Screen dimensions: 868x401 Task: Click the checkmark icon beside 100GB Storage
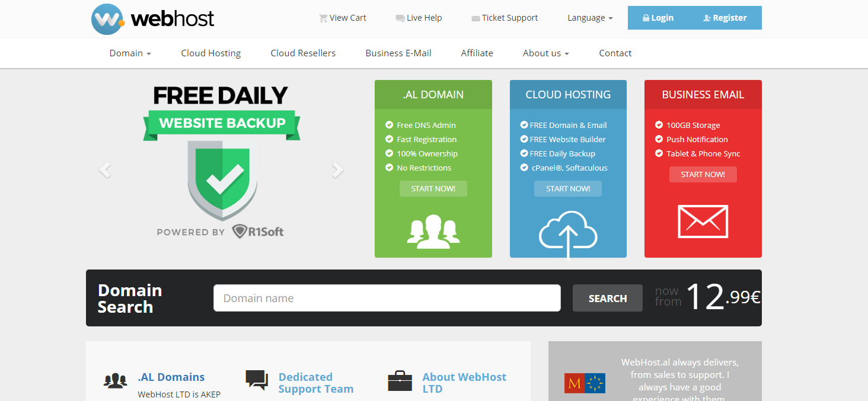click(x=659, y=125)
